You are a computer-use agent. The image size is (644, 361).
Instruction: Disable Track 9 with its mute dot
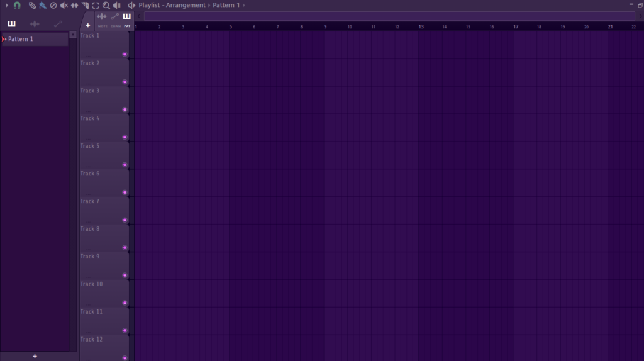(125, 275)
